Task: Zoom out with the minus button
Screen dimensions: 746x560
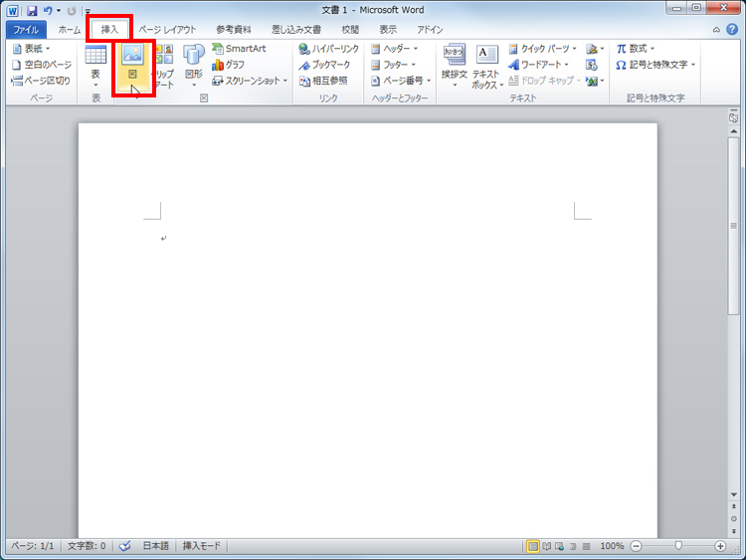Action: 637,546
